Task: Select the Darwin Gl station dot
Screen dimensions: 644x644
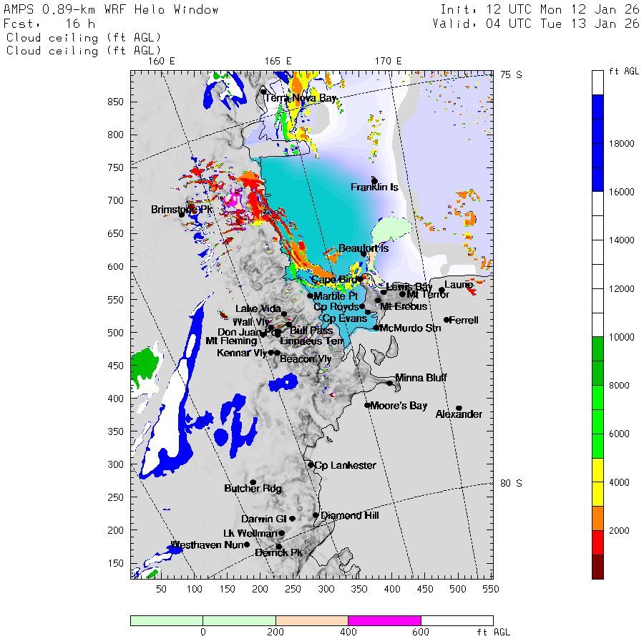Action: click(x=292, y=518)
